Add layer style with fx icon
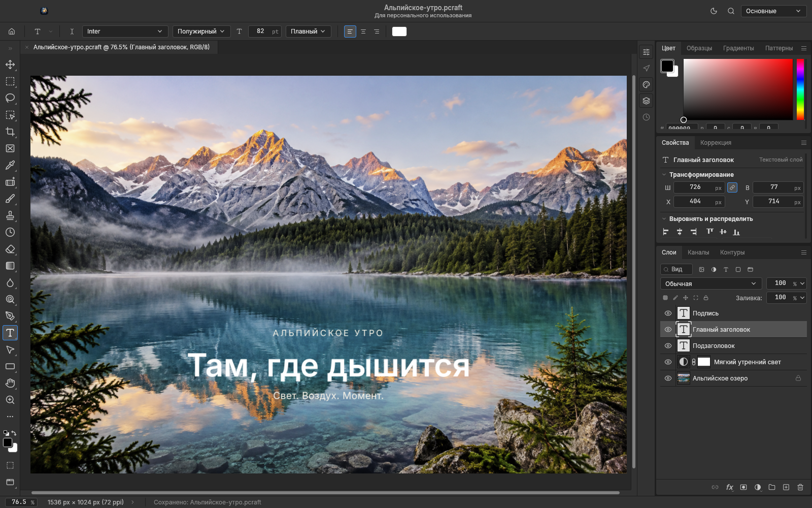812x508 pixels. pos(729,487)
